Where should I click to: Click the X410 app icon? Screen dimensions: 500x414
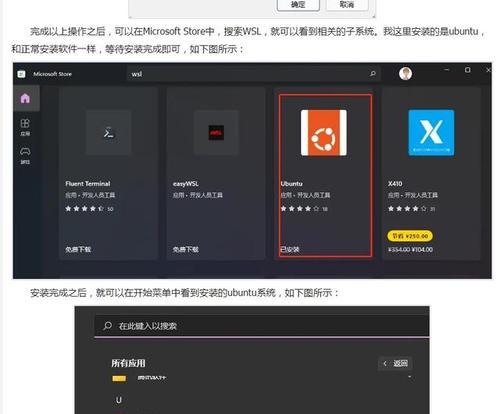[x=431, y=133]
